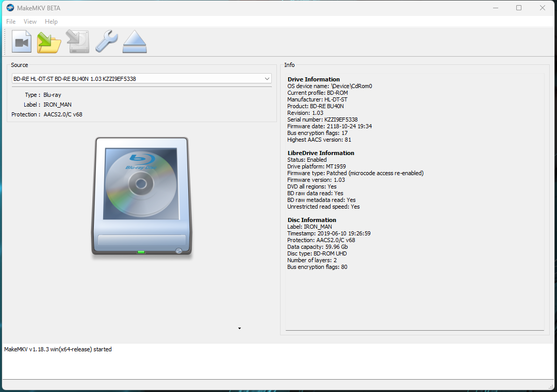Viewport: 557px width, 392px height.
Task: Click the Backup disc toolbar icon
Action: point(77,42)
